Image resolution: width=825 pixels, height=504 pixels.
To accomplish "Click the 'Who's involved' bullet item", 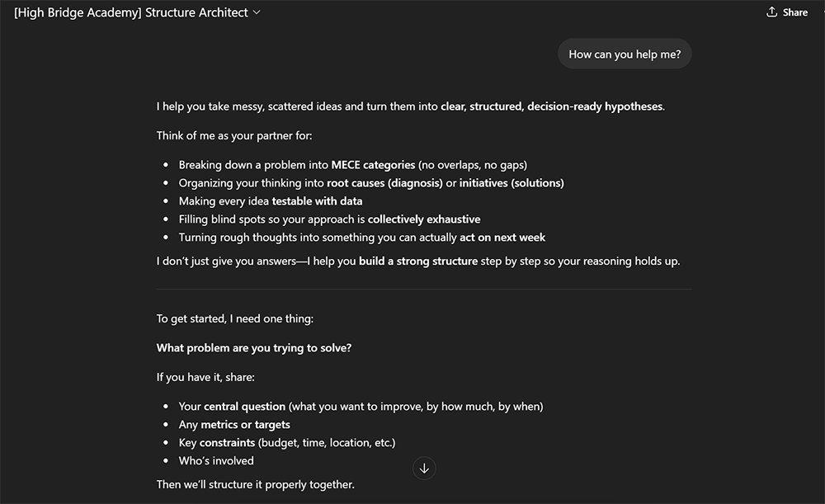I will click(x=216, y=461).
